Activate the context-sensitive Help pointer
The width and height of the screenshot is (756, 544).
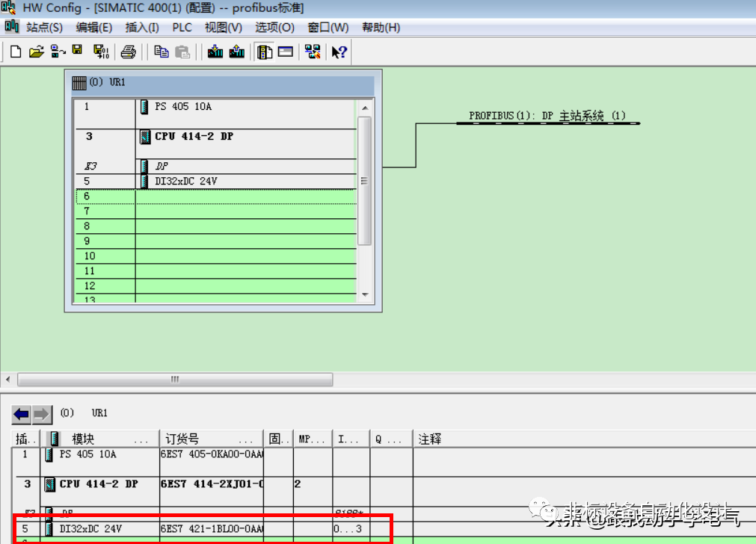(336, 52)
